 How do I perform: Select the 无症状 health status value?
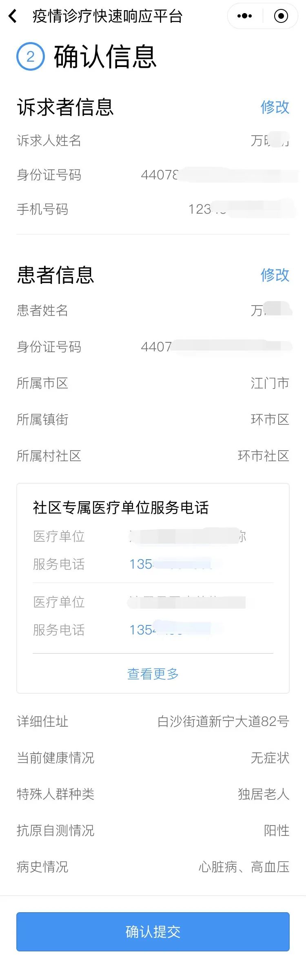click(270, 758)
